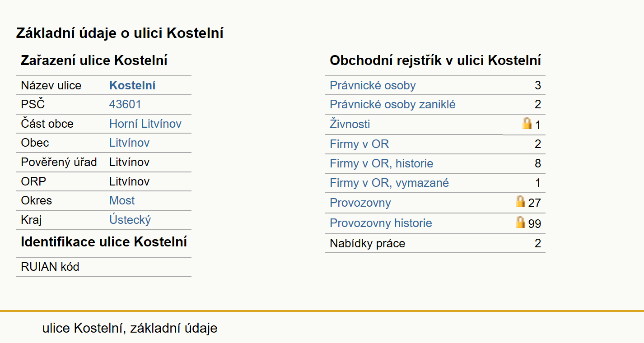Open the Provozovny link

point(360,203)
